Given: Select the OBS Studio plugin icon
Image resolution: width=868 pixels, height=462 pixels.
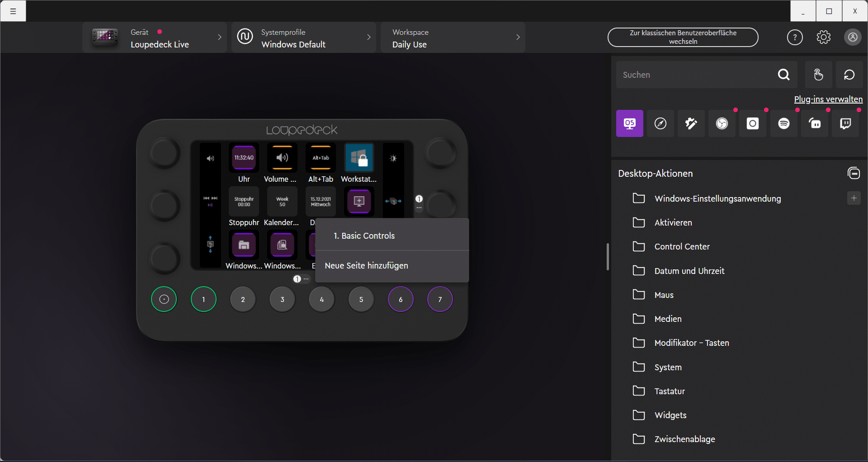Looking at the screenshot, I should coord(722,123).
